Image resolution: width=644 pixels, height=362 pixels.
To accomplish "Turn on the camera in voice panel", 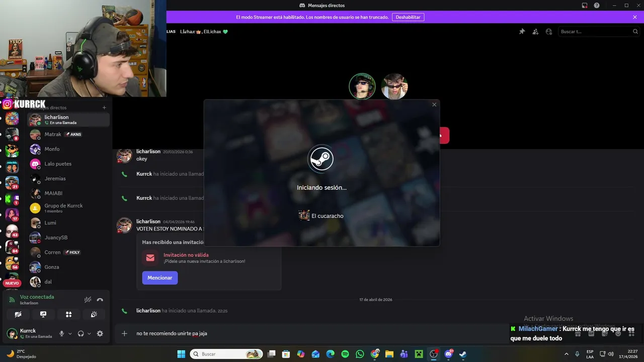I will click(x=18, y=314).
